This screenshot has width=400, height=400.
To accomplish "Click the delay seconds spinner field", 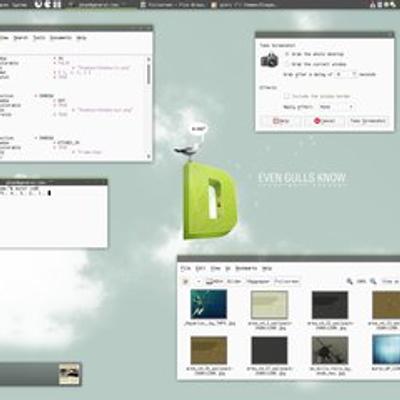I will pos(346,74).
